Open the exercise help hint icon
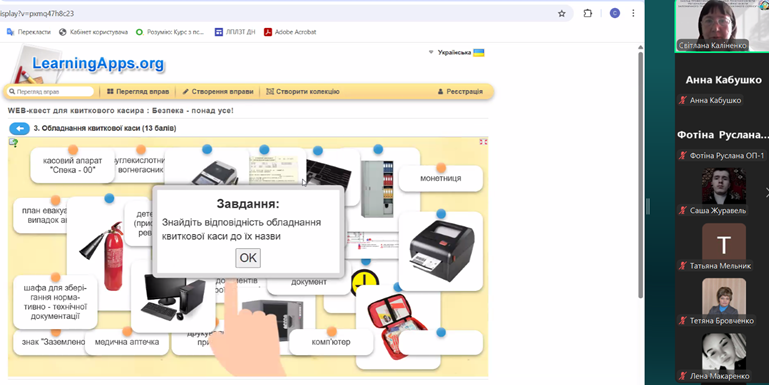The width and height of the screenshot is (769, 385). pyautogui.click(x=13, y=143)
